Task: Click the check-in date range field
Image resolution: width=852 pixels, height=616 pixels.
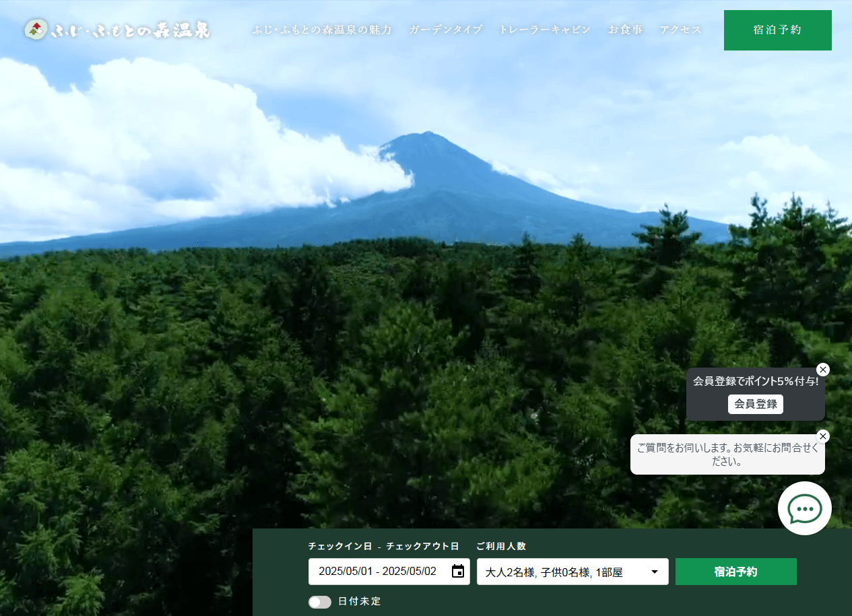Action: tap(377, 572)
